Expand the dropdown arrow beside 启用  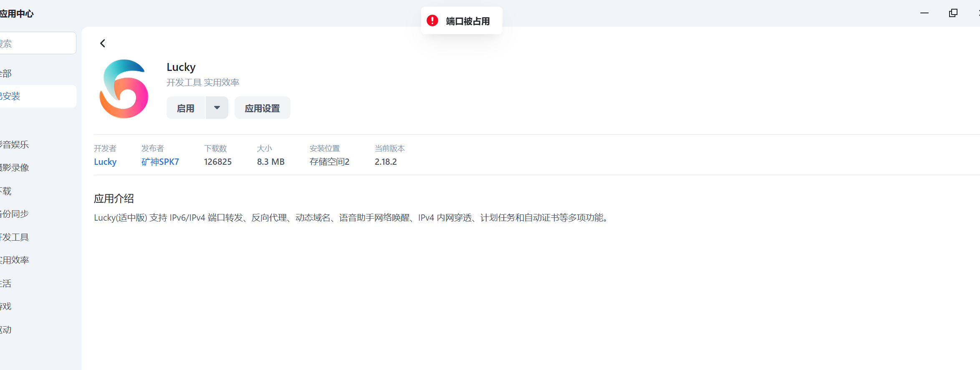coord(217,108)
